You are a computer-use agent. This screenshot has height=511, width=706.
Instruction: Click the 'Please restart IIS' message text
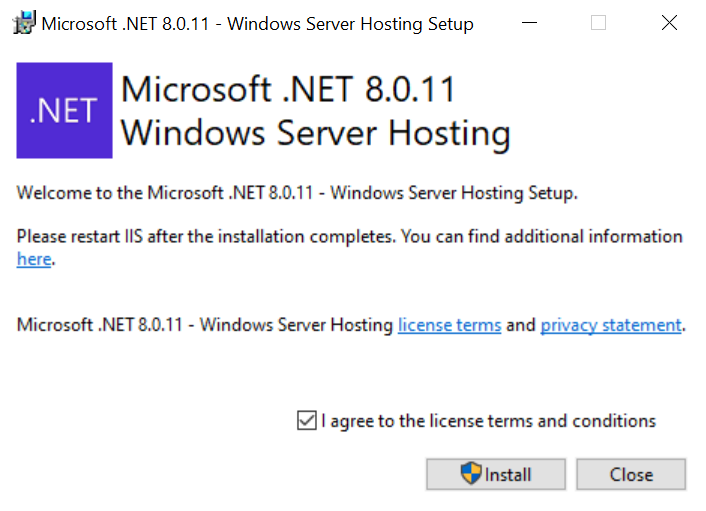click(x=349, y=237)
